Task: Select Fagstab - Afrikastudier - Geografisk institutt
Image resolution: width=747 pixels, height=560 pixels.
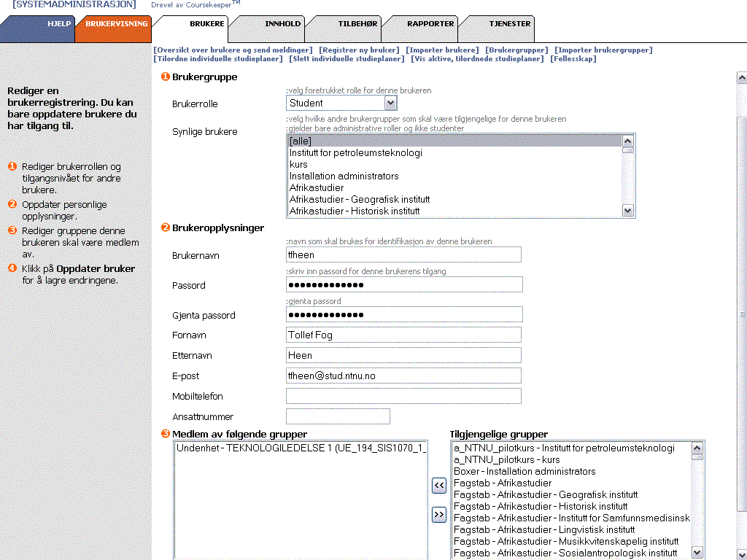Action: pos(571,495)
